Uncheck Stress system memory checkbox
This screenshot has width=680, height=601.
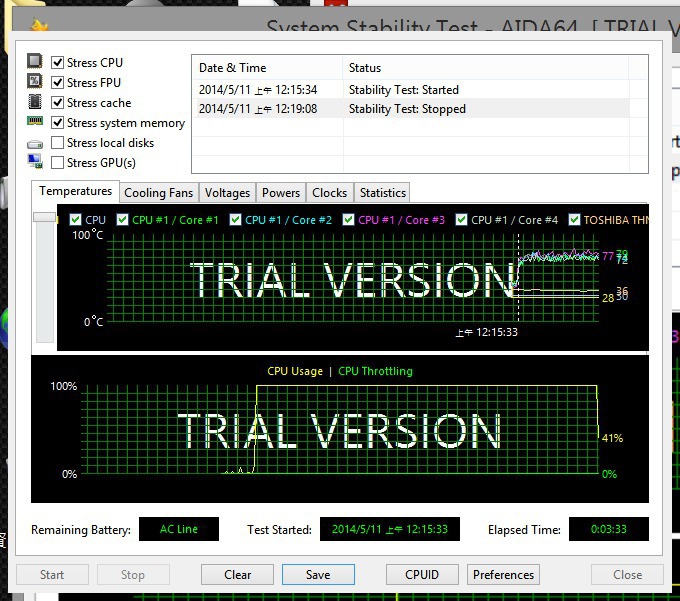pyautogui.click(x=58, y=123)
